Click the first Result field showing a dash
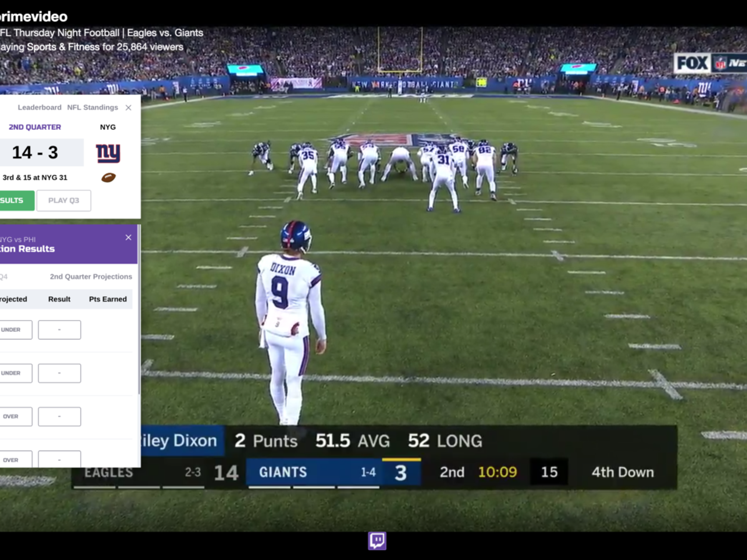The height and width of the screenshot is (560, 747). tap(59, 330)
